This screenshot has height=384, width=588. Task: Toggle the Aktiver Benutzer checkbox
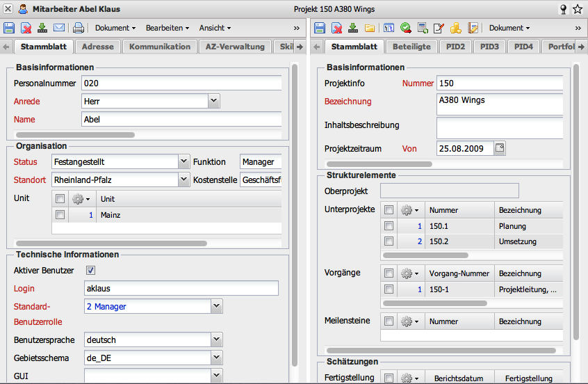tap(90, 270)
